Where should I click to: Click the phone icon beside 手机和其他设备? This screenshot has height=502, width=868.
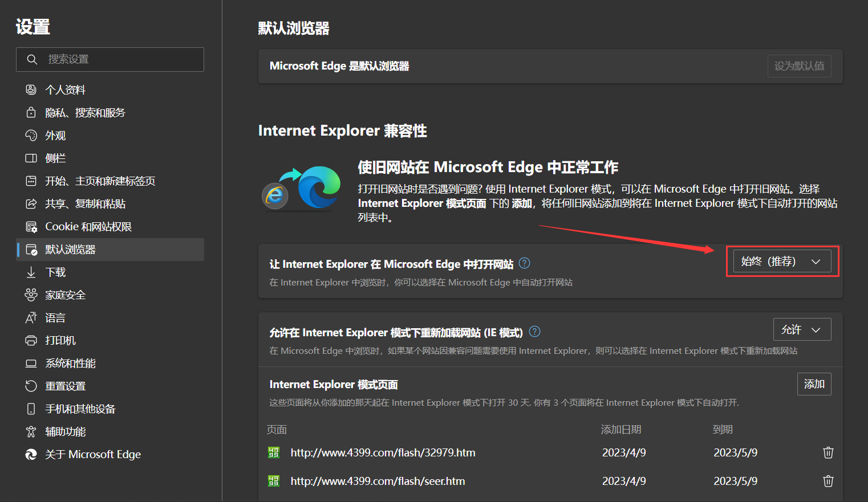pyautogui.click(x=31, y=409)
